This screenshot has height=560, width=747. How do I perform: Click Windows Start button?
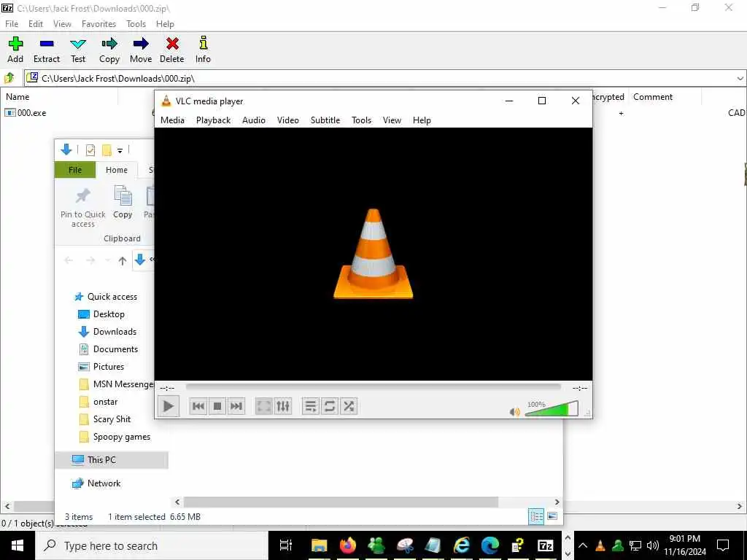(18, 545)
